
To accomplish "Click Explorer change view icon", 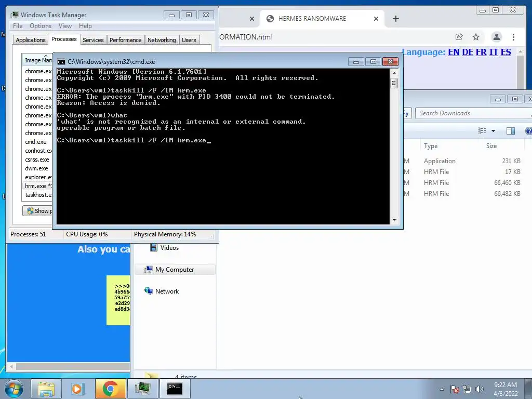I will coord(482,131).
